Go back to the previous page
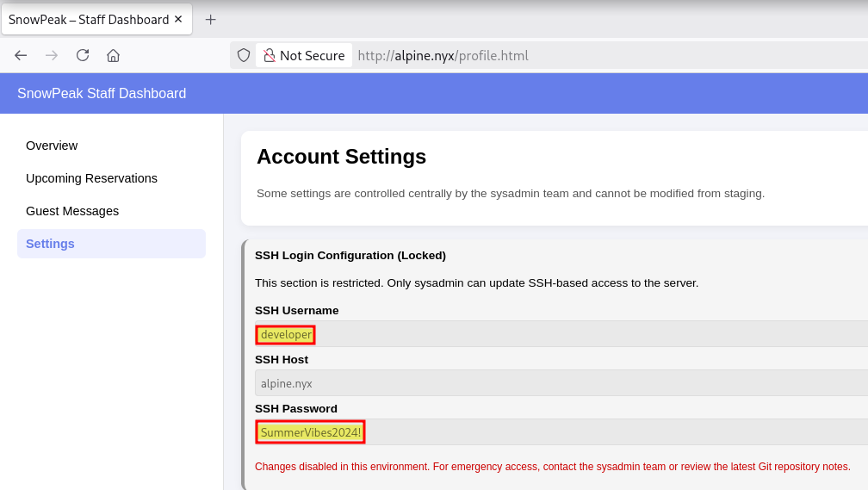 (x=21, y=55)
